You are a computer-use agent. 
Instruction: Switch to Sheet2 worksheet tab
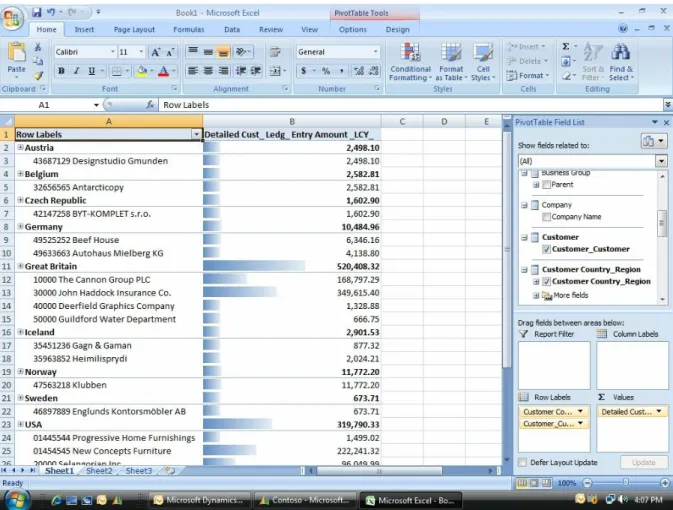pyautogui.click(x=99, y=471)
